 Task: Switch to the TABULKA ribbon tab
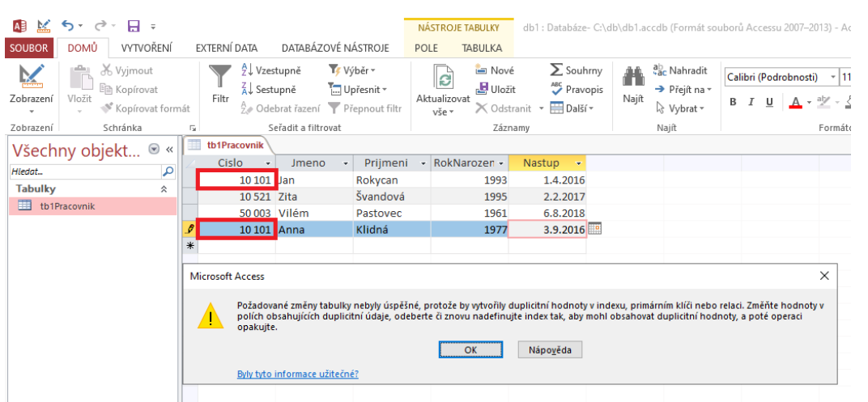pyautogui.click(x=482, y=48)
